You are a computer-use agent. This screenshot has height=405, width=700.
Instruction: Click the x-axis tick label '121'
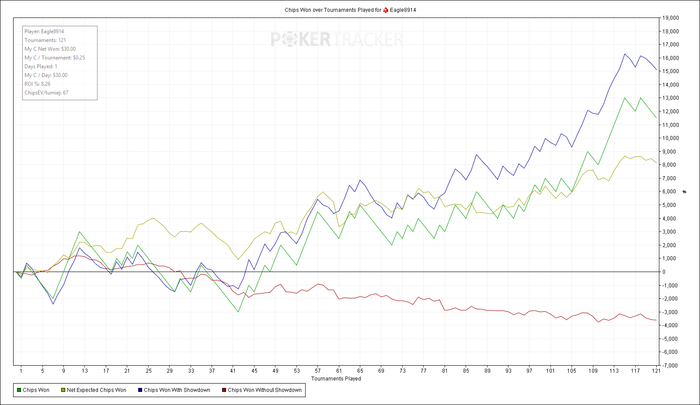coord(656,371)
